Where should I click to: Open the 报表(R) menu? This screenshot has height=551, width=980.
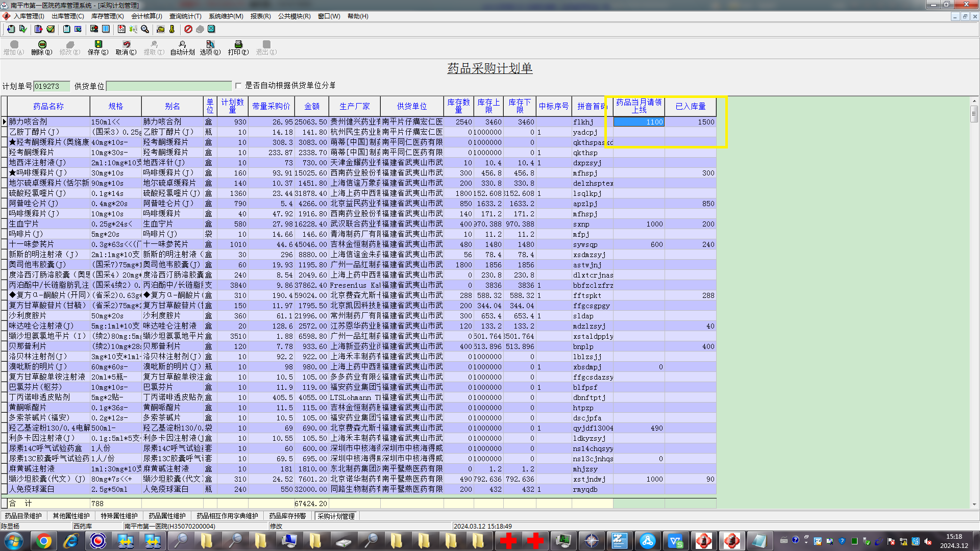(x=260, y=16)
